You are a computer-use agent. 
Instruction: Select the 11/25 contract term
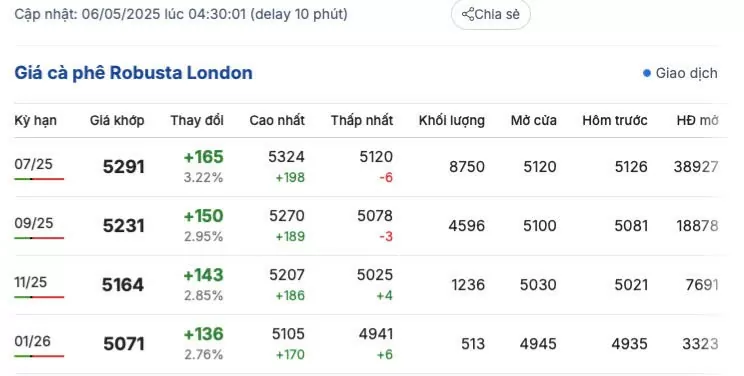pos(31,282)
